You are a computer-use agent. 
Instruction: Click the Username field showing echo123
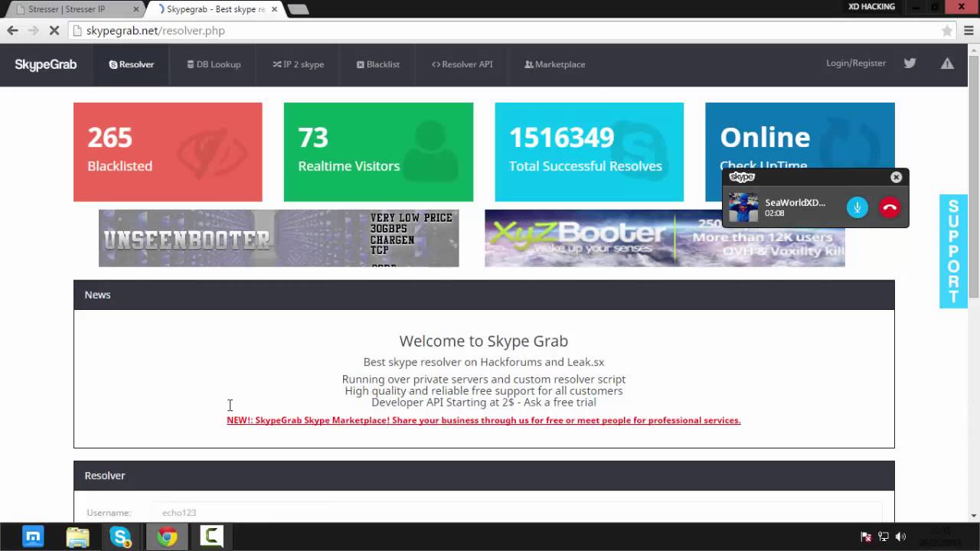(x=517, y=513)
